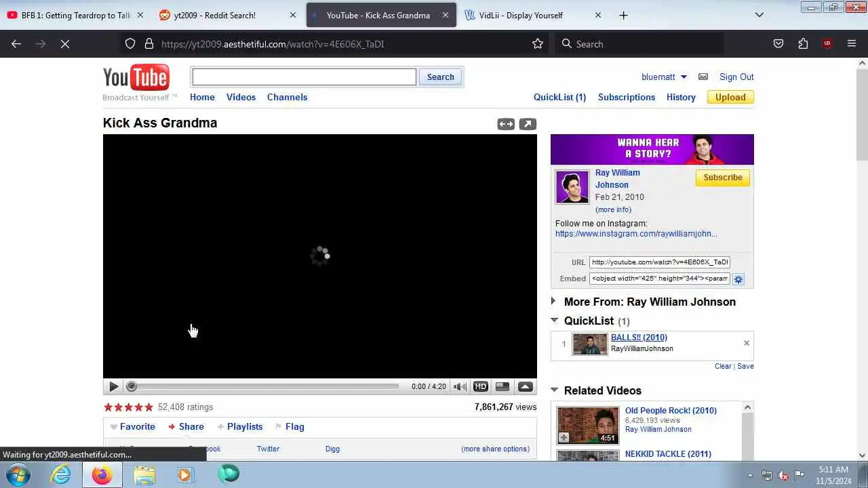
Task: Collapse the QuickList section
Action: [x=554, y=321]
